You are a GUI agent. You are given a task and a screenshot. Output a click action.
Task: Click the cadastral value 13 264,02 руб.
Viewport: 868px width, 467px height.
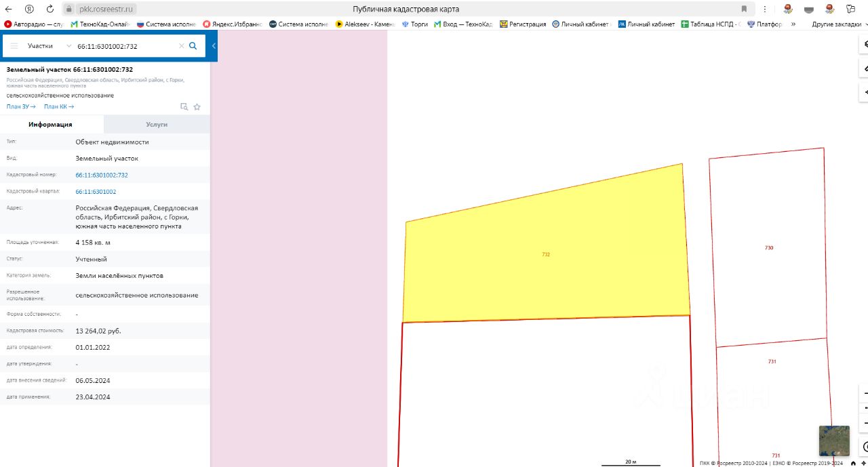coord(98,331)
